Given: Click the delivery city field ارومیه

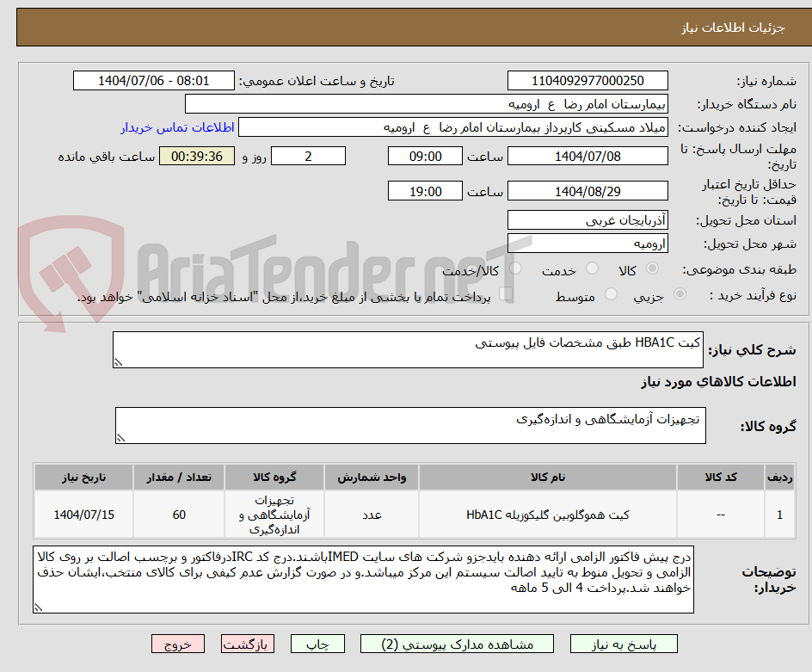Looking at the screenshot, I should coord(587,244).
